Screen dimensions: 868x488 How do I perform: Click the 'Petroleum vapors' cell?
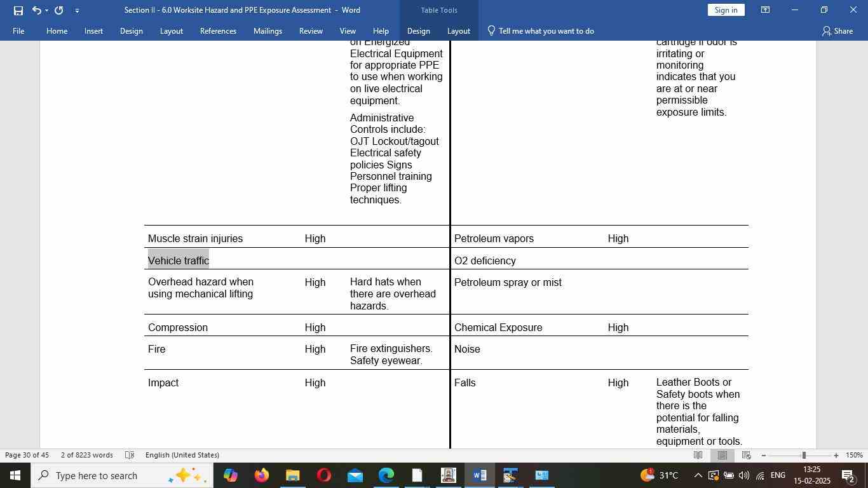coord(494,238)
